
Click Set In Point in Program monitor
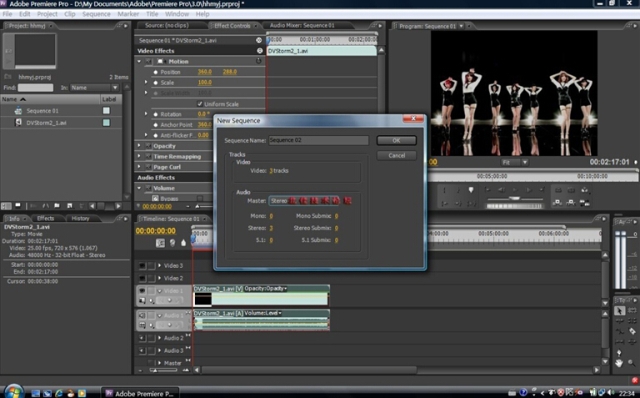(444, 190)
